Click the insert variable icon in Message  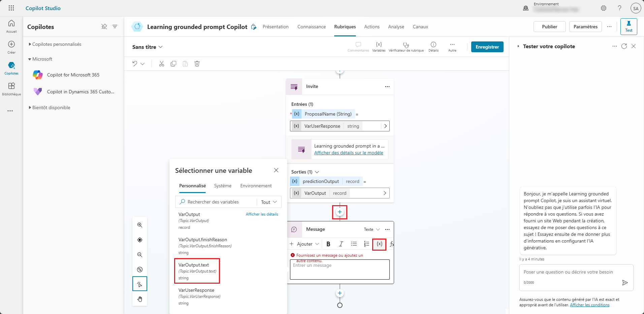(x=379, y=244)
